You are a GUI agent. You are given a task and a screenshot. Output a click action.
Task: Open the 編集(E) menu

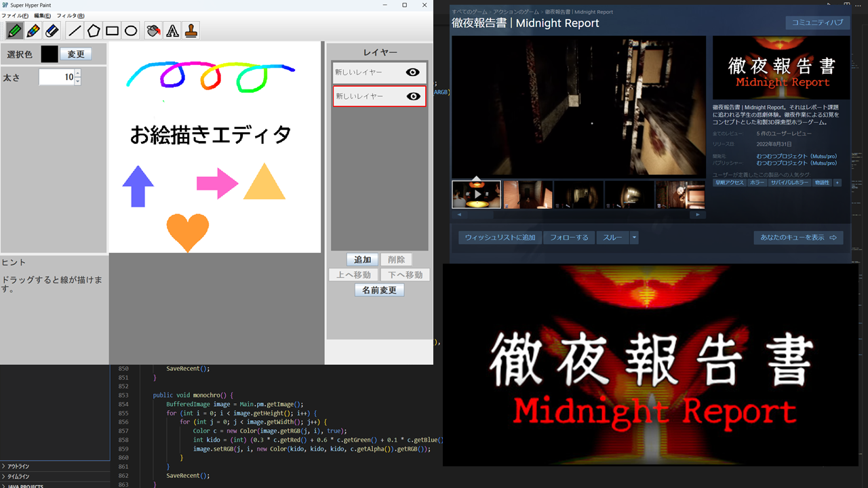pos(43,16)
